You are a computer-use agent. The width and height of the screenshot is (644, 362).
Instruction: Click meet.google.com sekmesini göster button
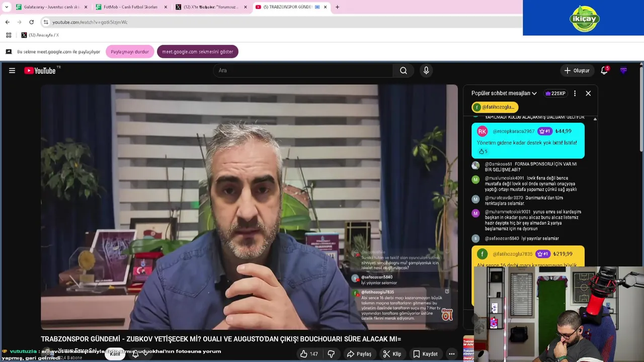[x=198, y=52]
